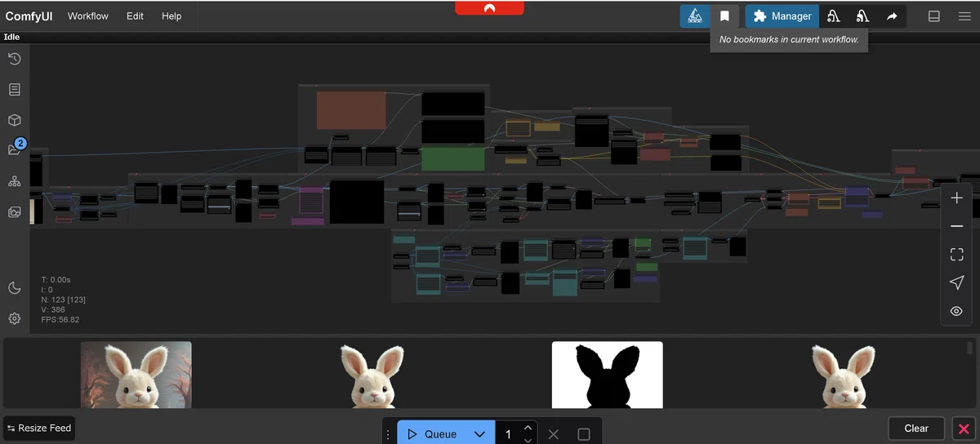Image resolution: width=980 pixels, height=444 pixels.
Task: Click the Queue run button
Action: [x=432, y=434]
